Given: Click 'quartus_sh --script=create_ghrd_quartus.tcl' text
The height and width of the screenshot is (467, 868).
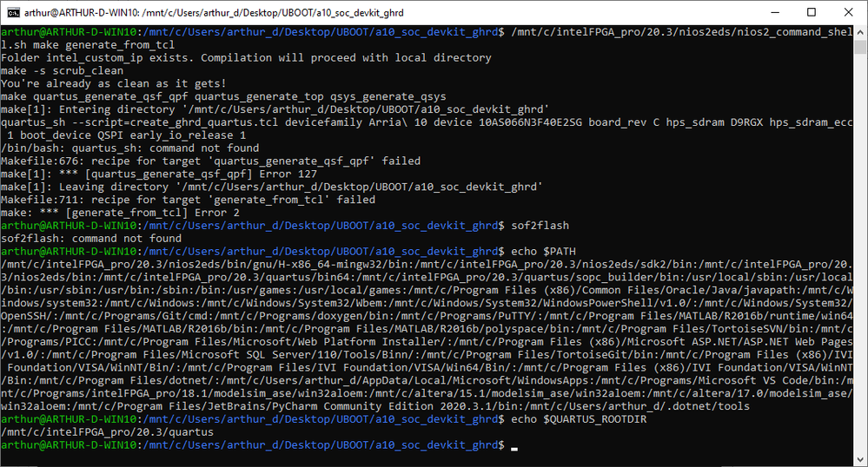Looking at the screenshot, I should [140, 122].
